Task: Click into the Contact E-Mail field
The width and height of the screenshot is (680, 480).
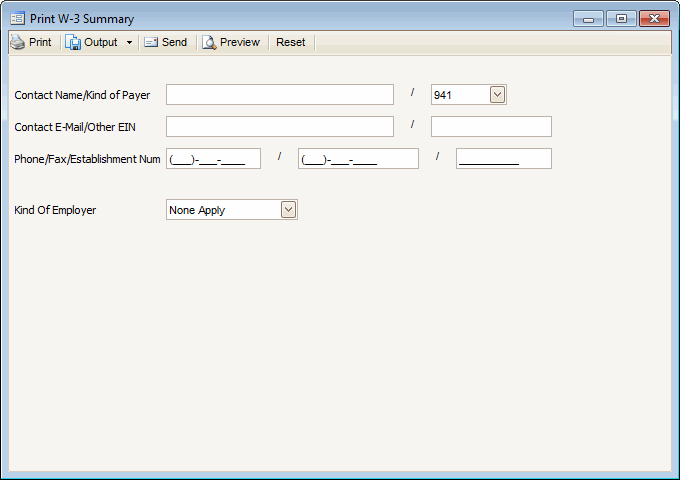Action: [280, 126]
